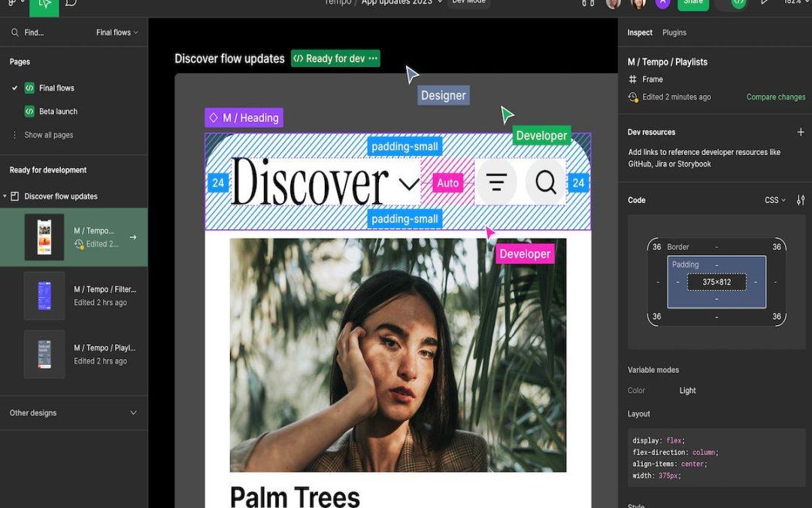
Task: Toggle the green Dev Mode switch
Action: tap(738, 3)
